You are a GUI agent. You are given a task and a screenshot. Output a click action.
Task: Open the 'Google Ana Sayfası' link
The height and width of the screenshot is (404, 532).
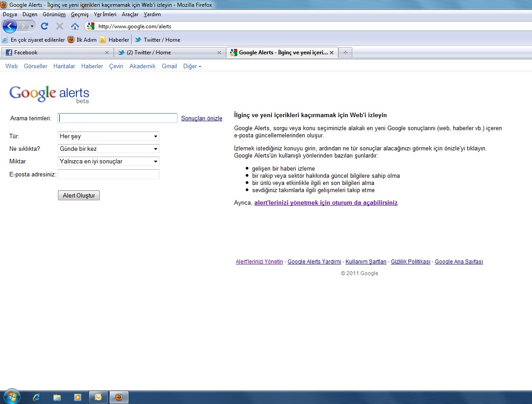coord(459,262)
